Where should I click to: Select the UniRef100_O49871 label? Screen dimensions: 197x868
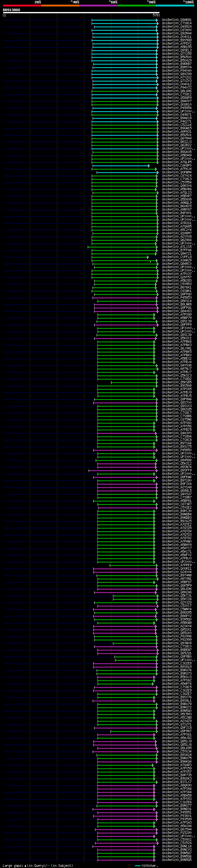177,115
